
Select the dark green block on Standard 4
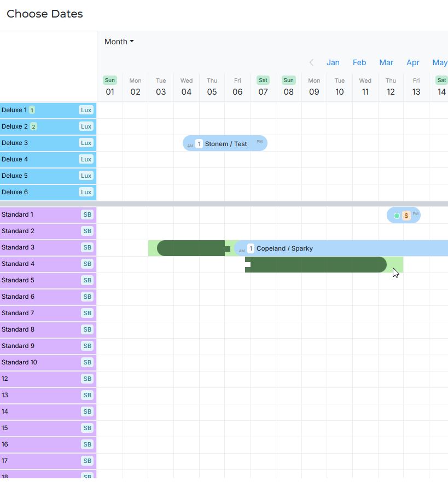[317, 265]
